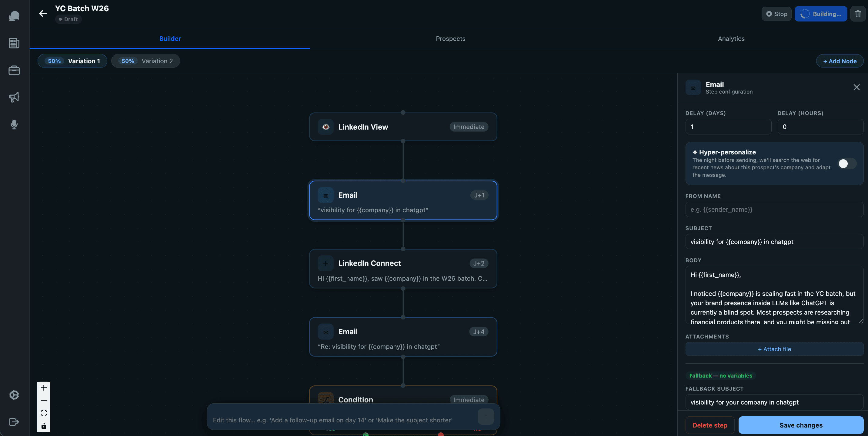Delete the campaign using the trash icon
The image size is (868, 436).
pyautogui.click(x=858, y=13)
